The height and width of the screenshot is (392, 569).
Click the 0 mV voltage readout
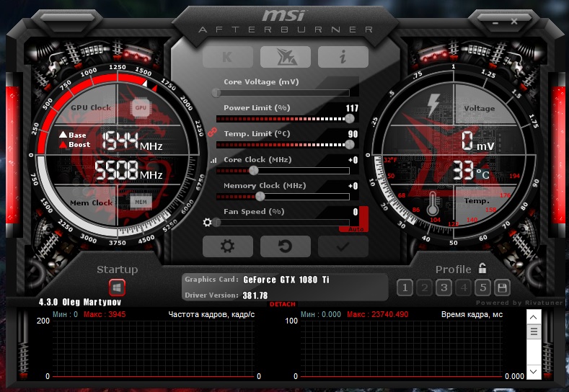pyautogui.click(x=477, y=141)
